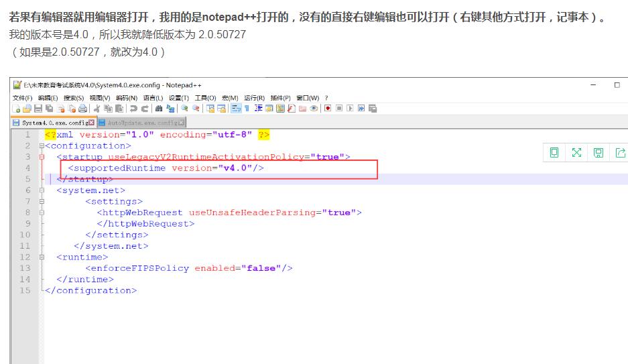The height and width of the screenshot is (364, 628).
Task: Click the save recorded macro icon
Action: pos(373,109)
